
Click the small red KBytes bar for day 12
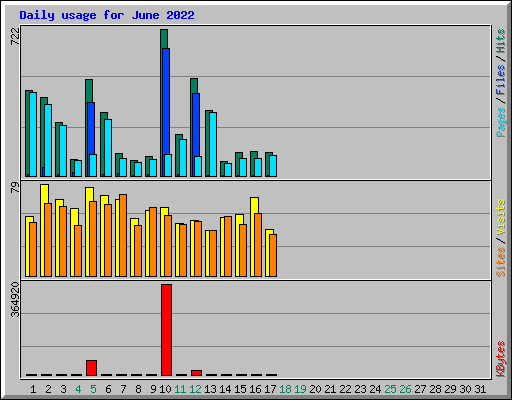click(x=196, y=373)
